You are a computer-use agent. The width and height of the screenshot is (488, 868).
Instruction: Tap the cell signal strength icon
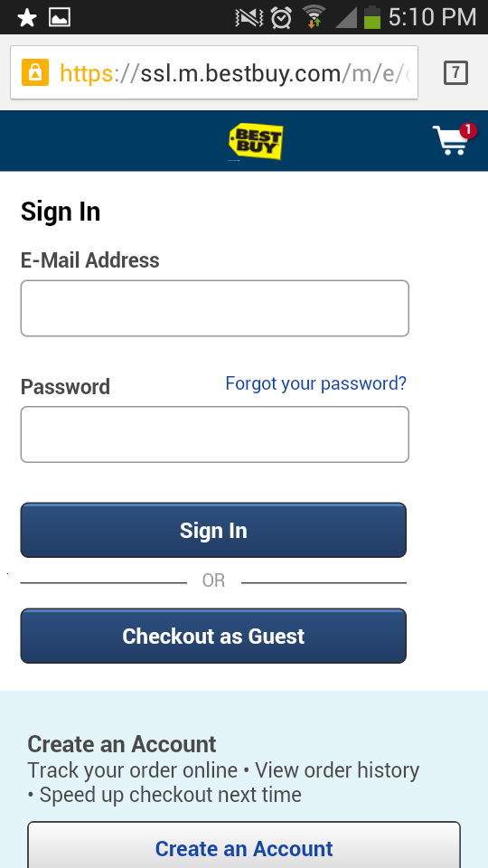click(346, 18)
